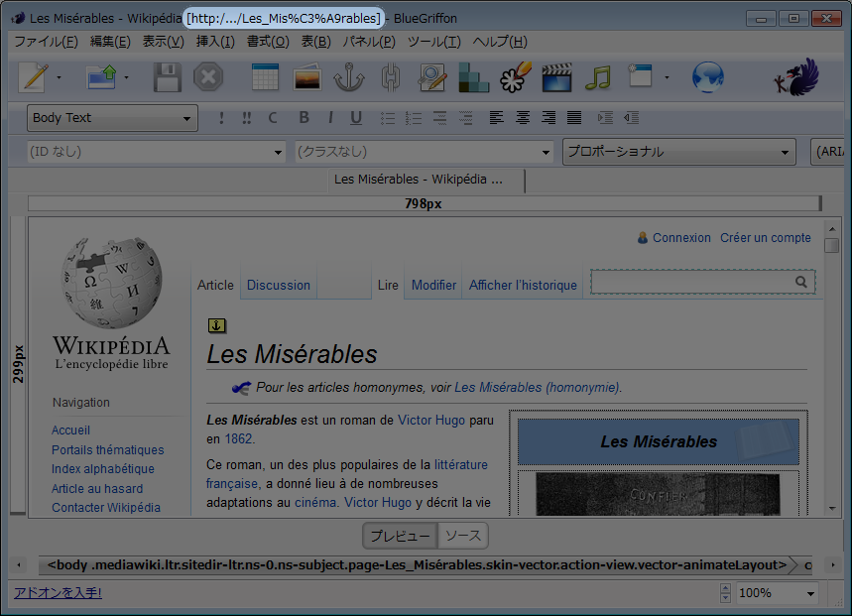Click the zoom stepper arrows
852x616 pixels.
pyautogui.click(x=725, y=593)
